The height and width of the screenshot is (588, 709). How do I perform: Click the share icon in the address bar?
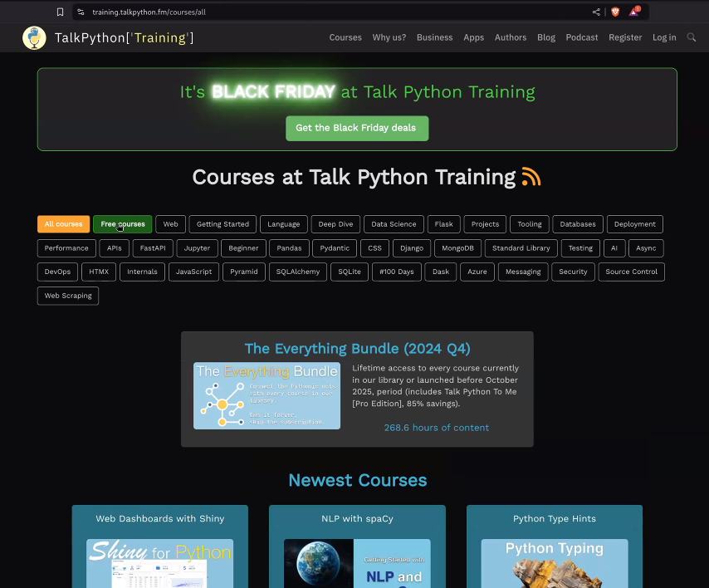click(x=596, y=12)
